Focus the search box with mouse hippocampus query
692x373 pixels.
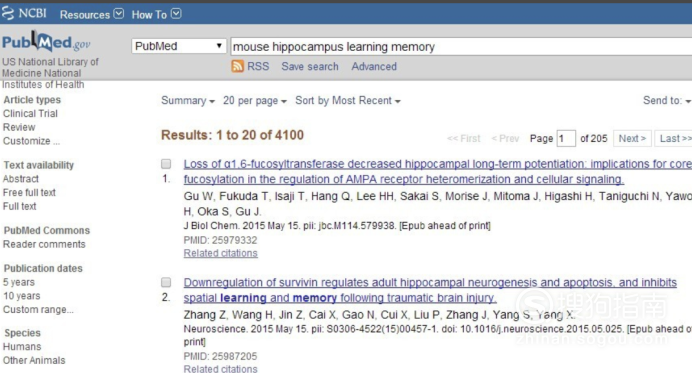(x=461, y=46)
